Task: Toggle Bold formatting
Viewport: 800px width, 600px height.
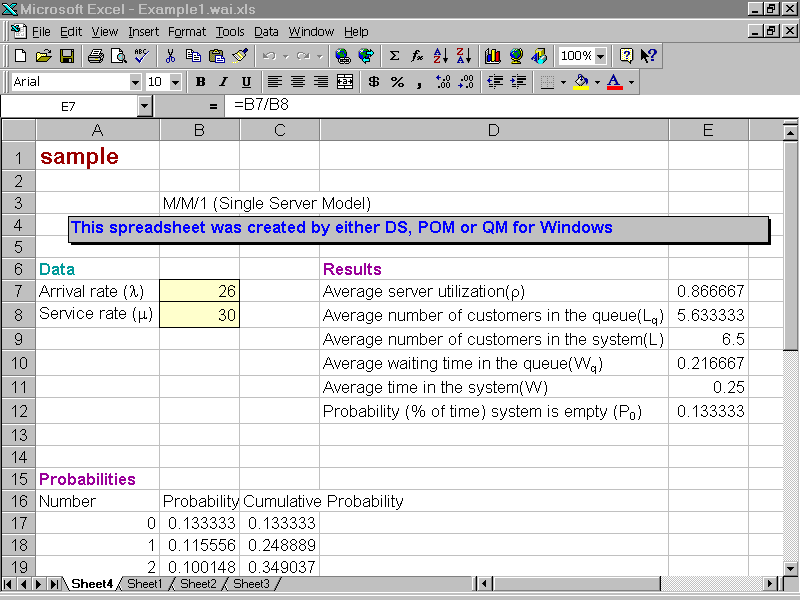Action: 200,82
